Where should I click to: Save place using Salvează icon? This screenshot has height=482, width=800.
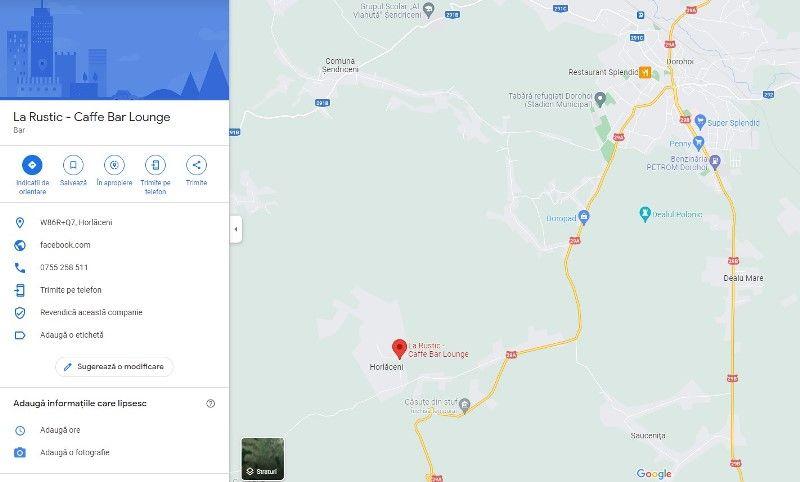73,165
